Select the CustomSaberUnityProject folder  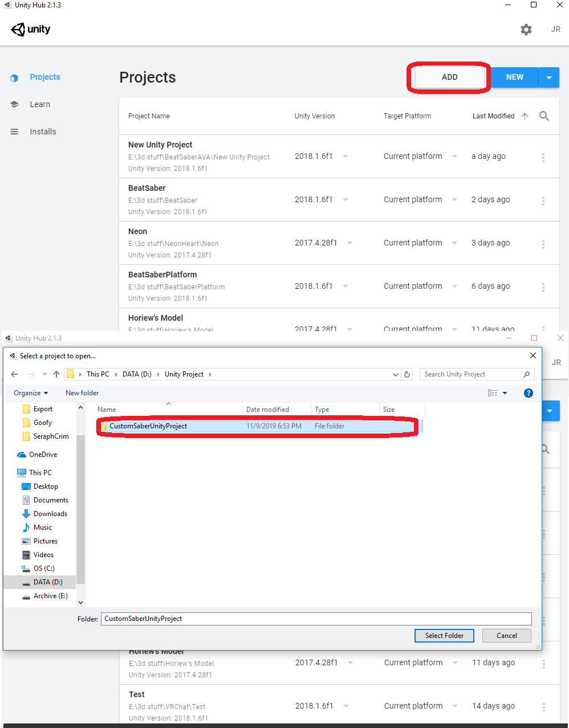pos(148,426)
